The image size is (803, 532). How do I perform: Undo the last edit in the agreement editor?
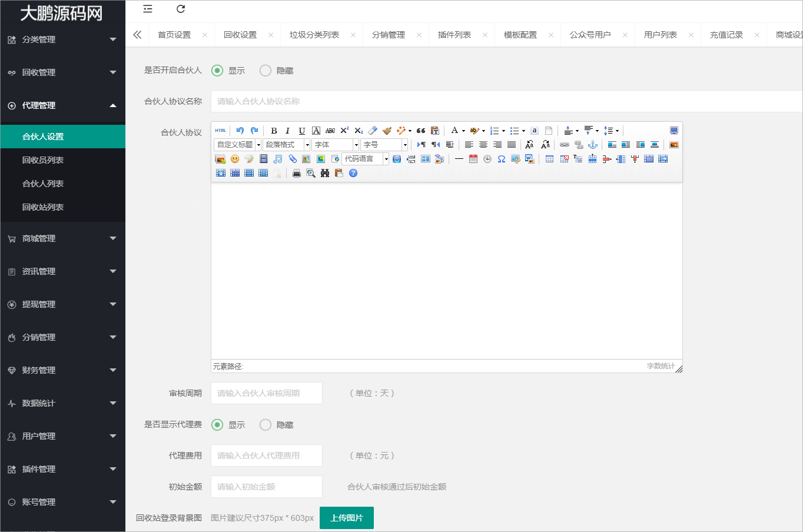click(240, 130)
